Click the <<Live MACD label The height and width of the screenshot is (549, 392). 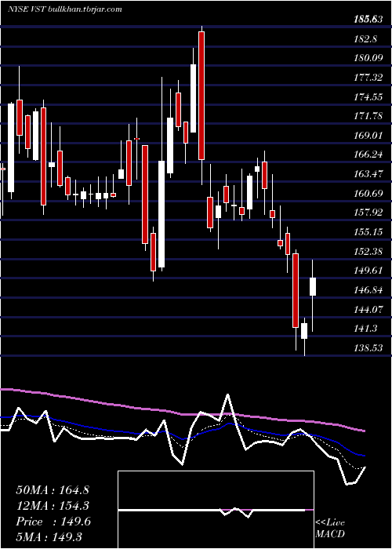tap(330, 528)
